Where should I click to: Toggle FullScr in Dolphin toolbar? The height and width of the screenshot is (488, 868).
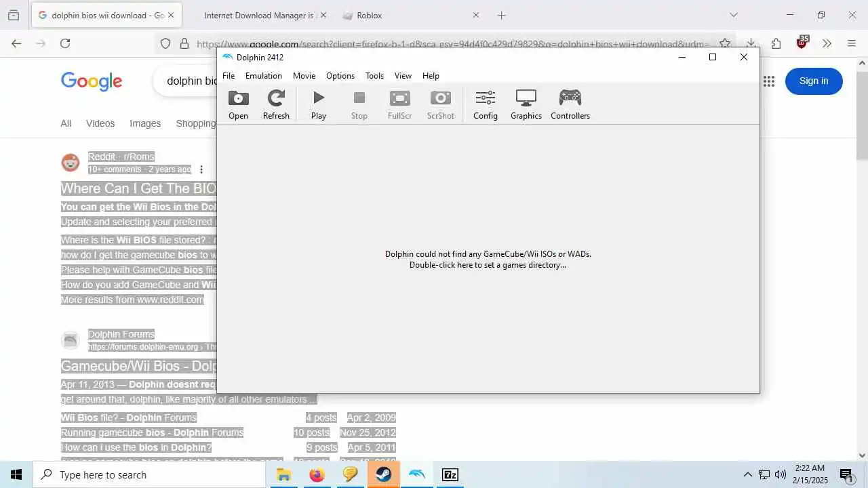[400, 105]
